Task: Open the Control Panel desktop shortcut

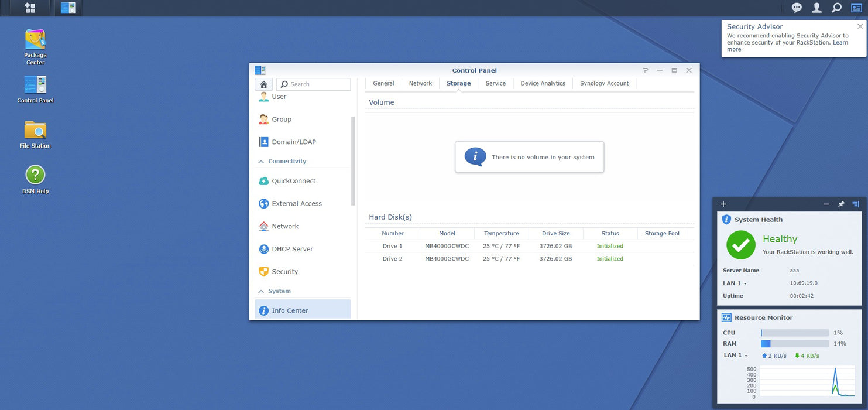Action: [x=35, y=90]
